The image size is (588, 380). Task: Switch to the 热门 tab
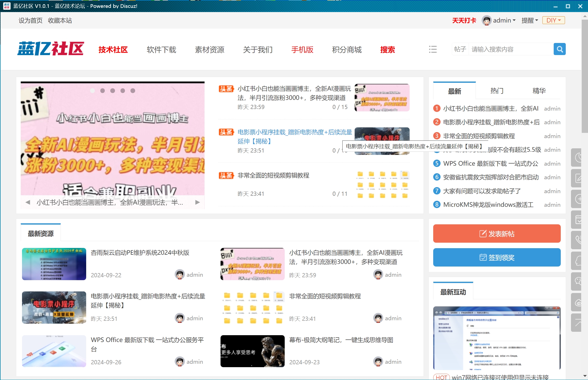497,91
